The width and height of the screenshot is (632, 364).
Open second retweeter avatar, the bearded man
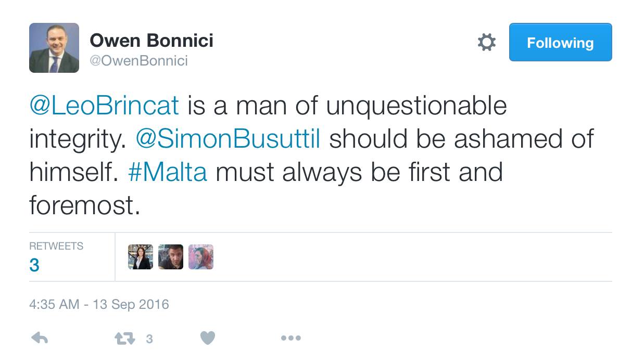171,257
